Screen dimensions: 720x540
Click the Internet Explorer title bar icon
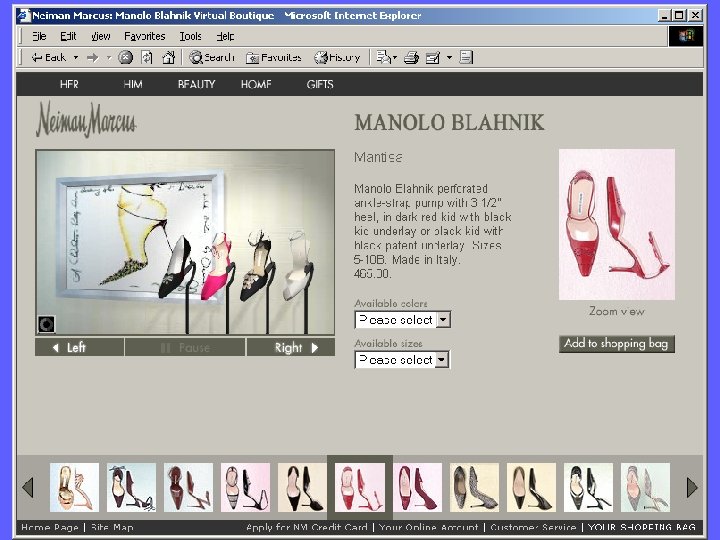tap(23, 15)
